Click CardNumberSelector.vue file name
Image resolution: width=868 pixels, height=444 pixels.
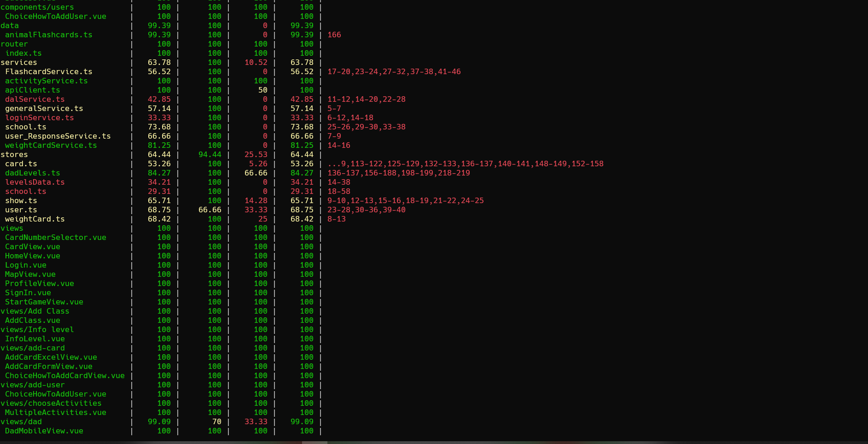(56, 238)
